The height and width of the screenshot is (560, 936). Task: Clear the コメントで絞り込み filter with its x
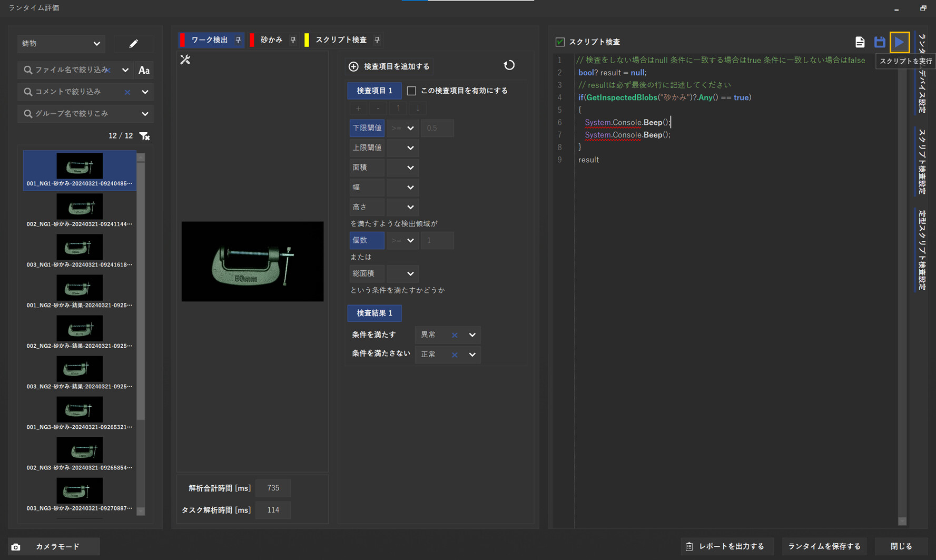127,92
